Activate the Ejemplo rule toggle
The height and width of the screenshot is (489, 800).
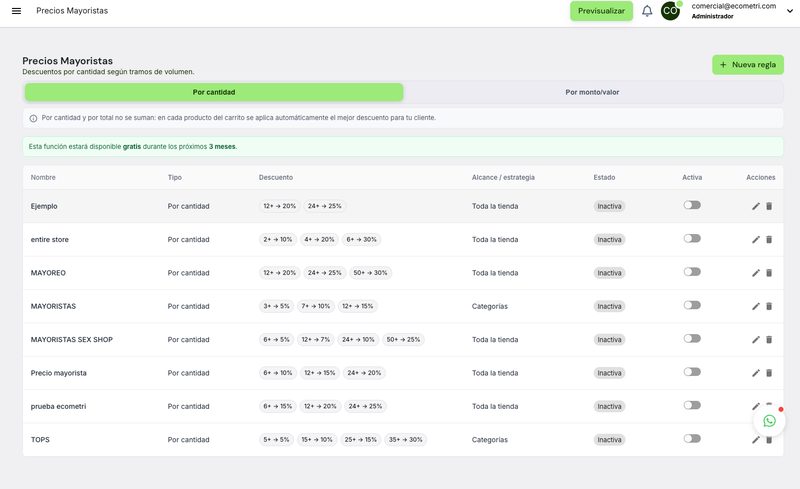pyautogui.click(x=692, y=205)
